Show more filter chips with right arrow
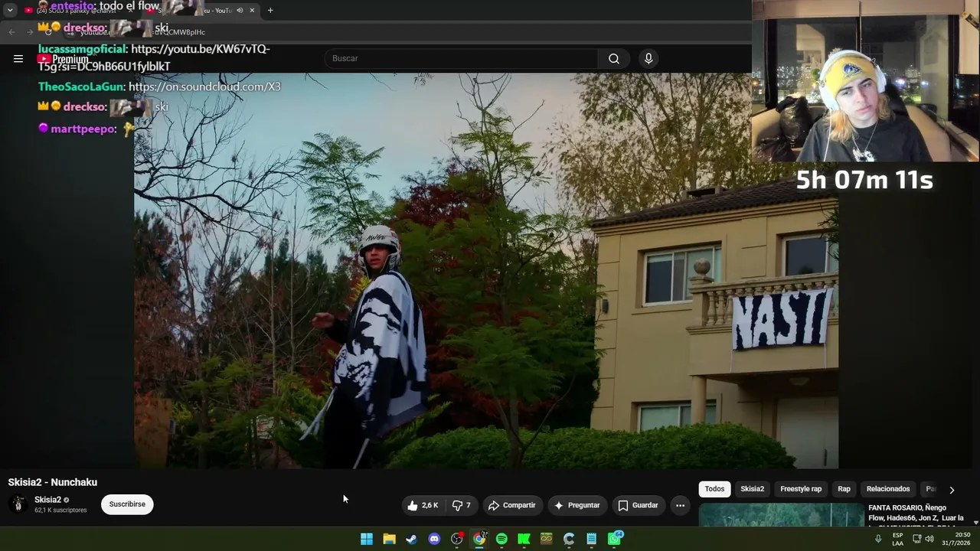980x551 pixels. (952, 490)
